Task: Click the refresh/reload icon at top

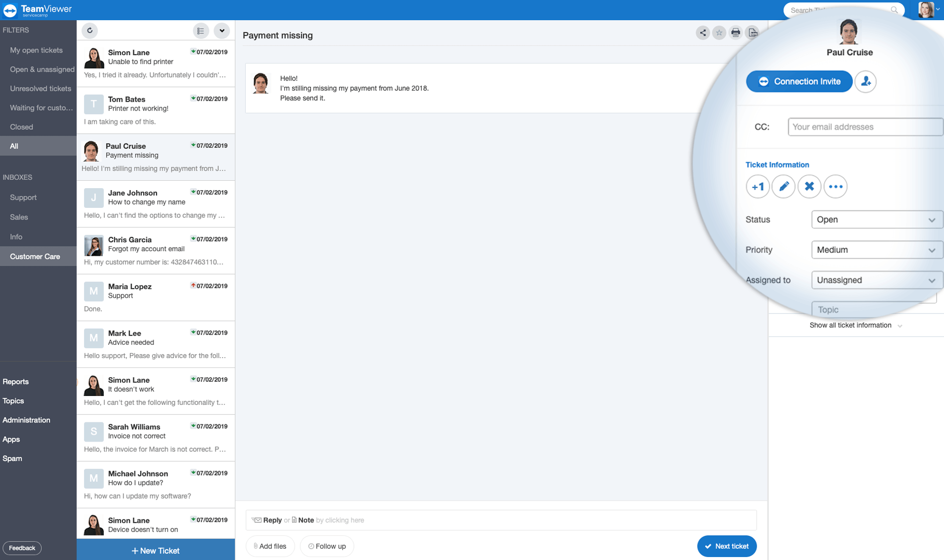Action: (90, 30)
